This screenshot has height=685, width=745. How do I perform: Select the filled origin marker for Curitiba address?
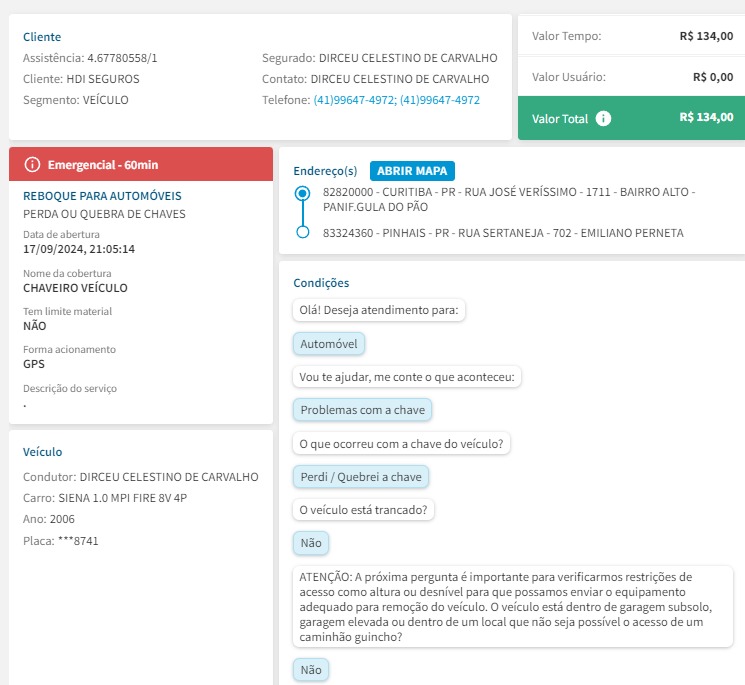[302, 193]
